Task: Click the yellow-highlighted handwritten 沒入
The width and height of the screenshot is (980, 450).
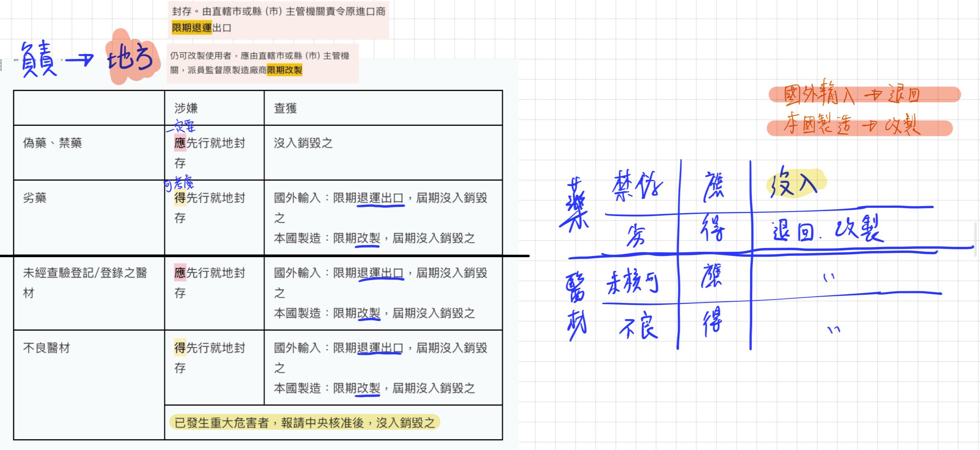Action: click(793, 183)
